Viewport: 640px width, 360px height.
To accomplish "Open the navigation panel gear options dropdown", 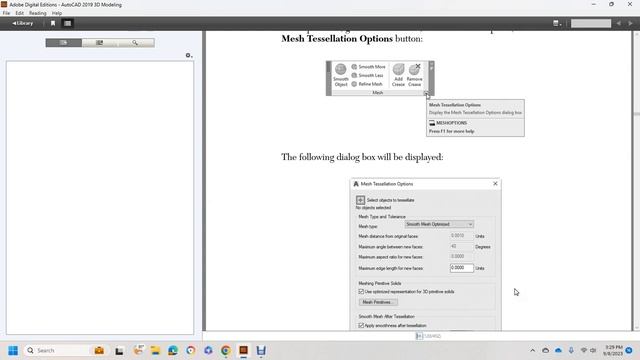I will pos(189,55).
